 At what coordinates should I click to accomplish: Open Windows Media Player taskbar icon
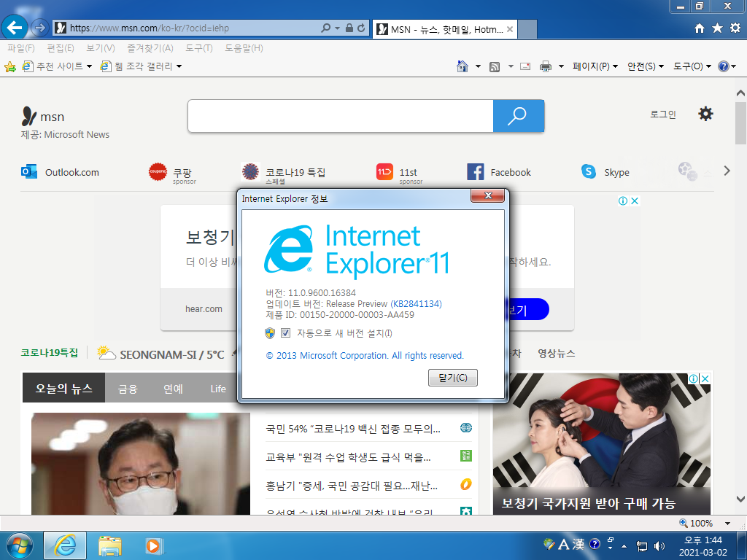153,545
